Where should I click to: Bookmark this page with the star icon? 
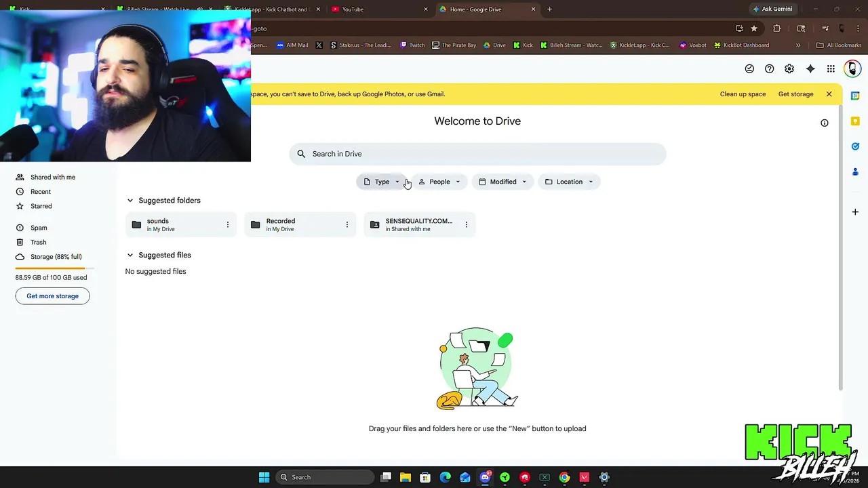pyautogui.click(x=754, y=28)
